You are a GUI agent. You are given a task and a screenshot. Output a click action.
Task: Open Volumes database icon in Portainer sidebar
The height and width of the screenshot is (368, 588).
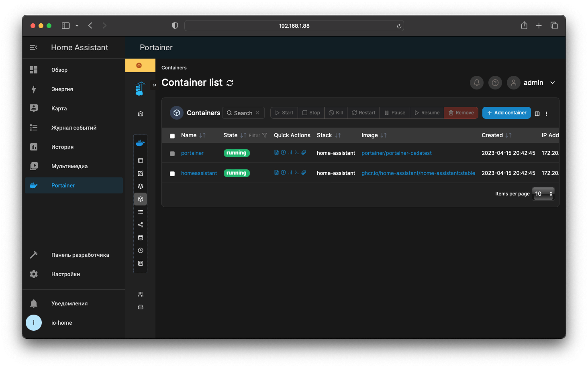tap(141, 238)
